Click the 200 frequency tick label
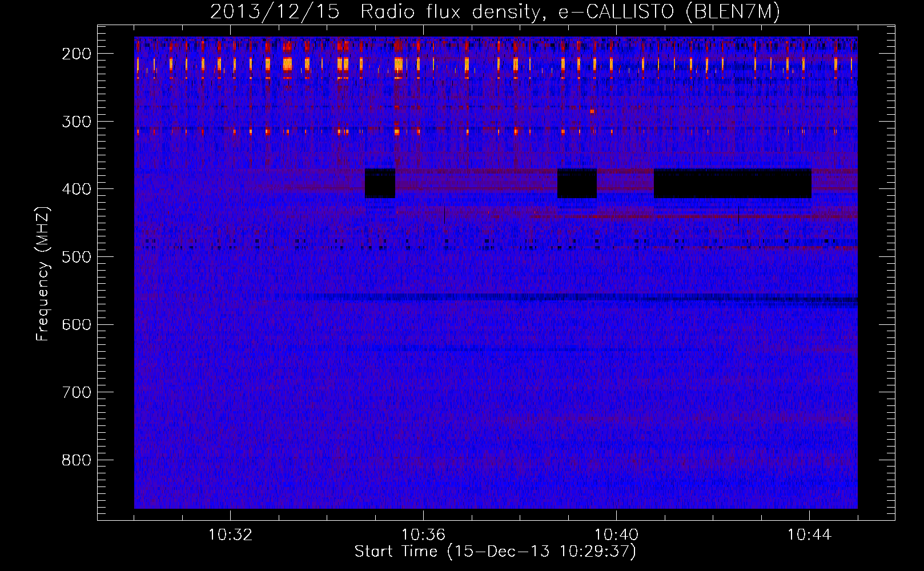 76,54
